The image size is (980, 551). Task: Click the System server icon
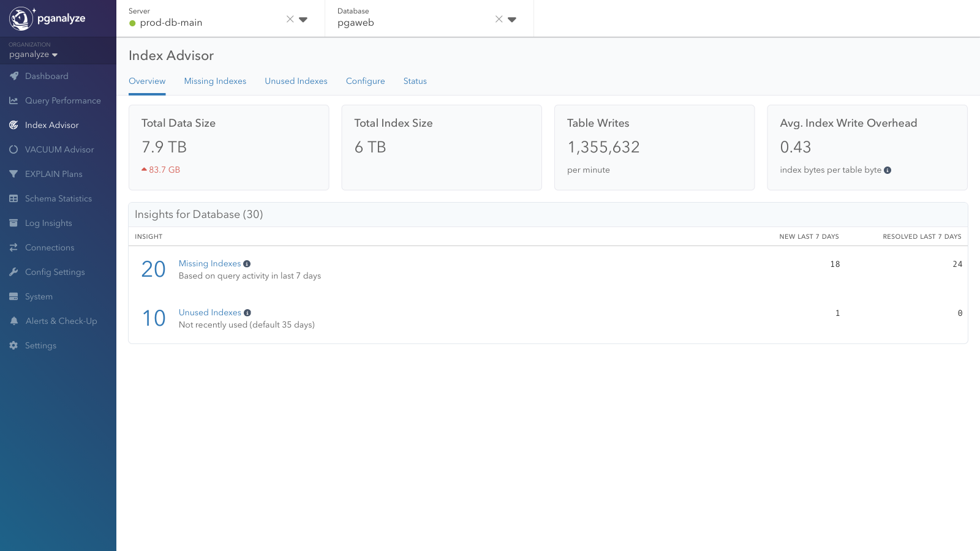click(13, 296)
